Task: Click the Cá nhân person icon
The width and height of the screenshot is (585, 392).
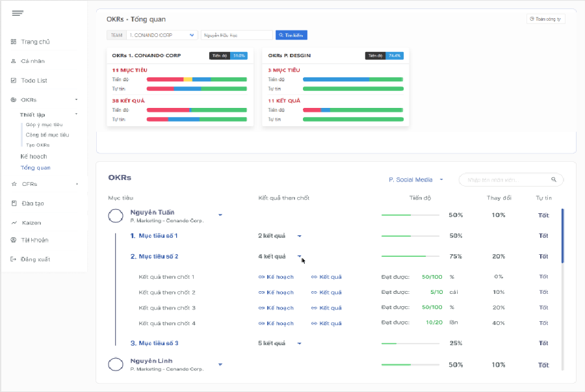Action: pos(14,61)
